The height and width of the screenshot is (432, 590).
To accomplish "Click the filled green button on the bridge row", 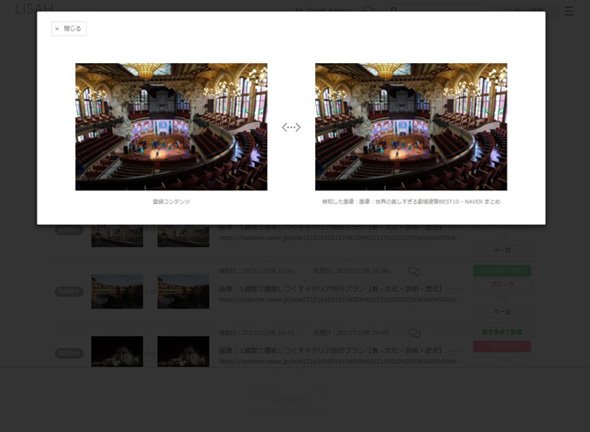I will pyautogui.click(x=502, y=270).
